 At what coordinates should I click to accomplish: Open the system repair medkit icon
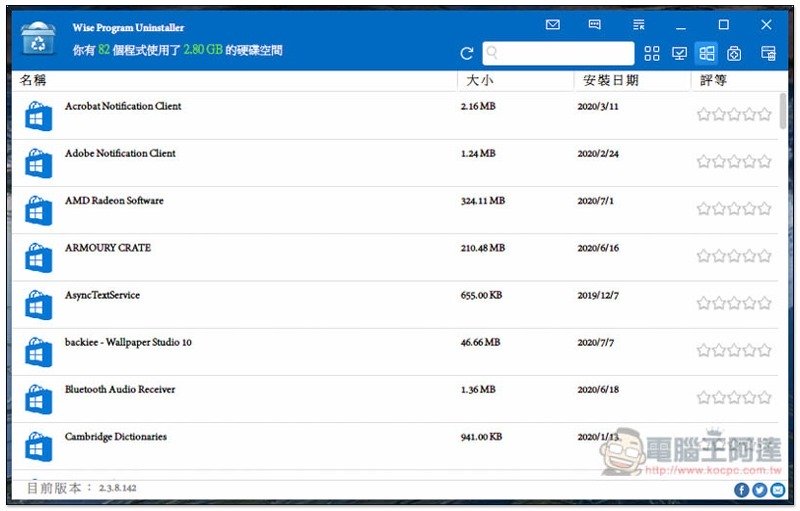coord(734,54)
